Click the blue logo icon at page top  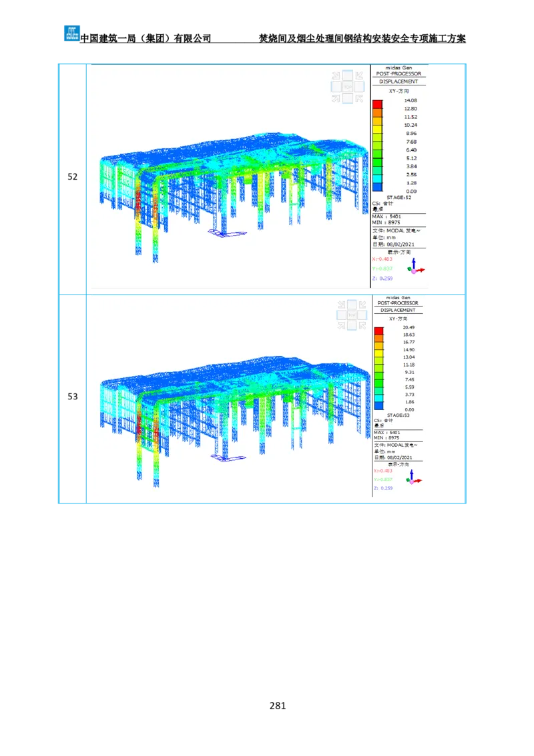tap(71, 33)
